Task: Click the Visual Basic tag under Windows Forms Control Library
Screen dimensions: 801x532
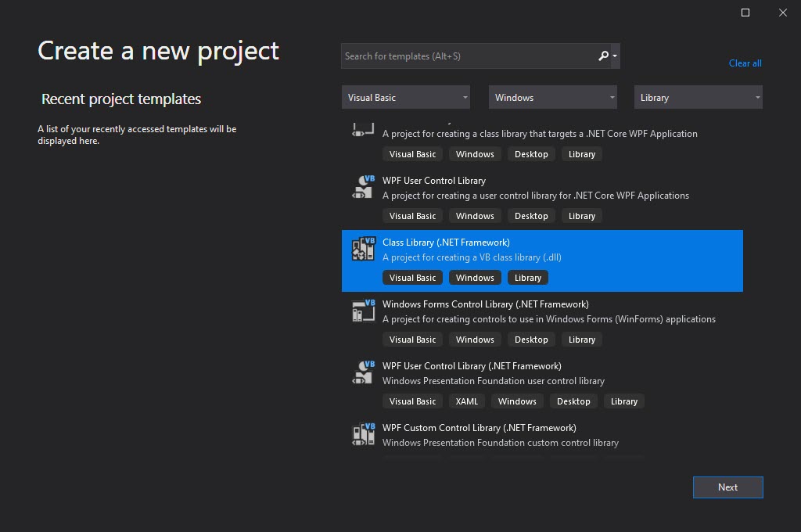Action: click(412, 340)
